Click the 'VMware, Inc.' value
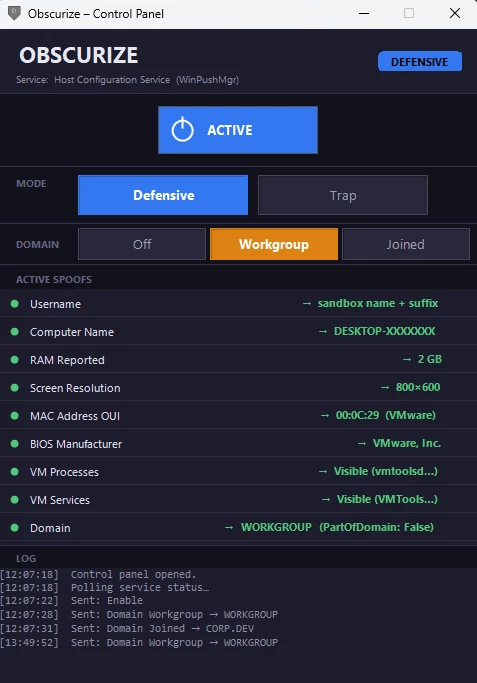Viewport: 477px width, 683px height. click(x=407, y=443)
